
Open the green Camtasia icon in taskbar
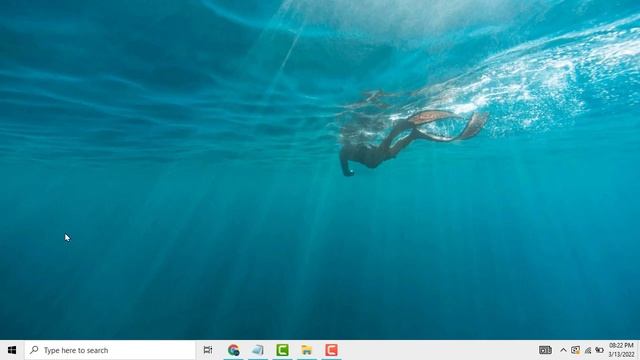pyautogui.click(x=282, y=350)
